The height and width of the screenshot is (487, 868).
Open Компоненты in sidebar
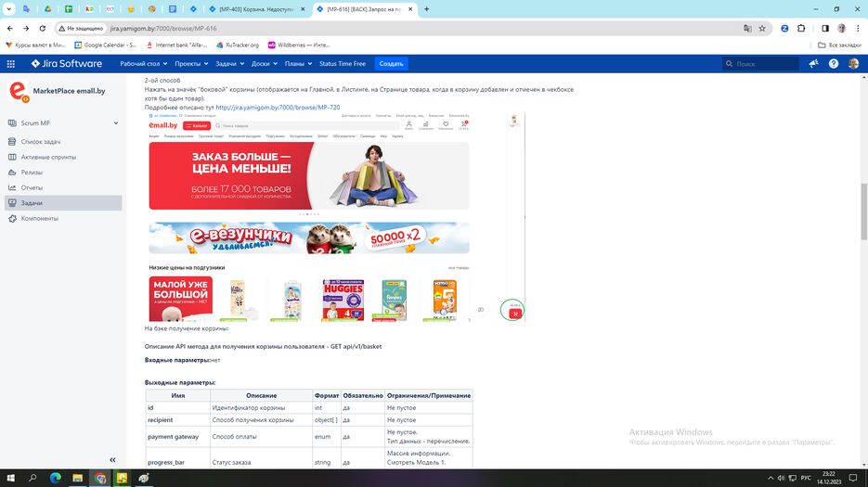[63, 219]
